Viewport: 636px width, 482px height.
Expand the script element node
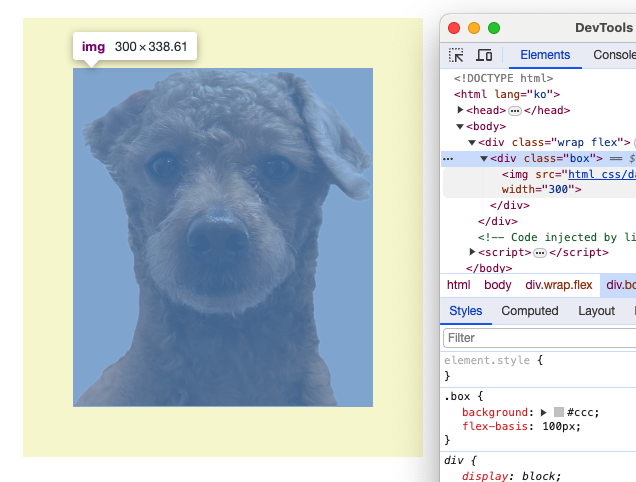[472, 252]
